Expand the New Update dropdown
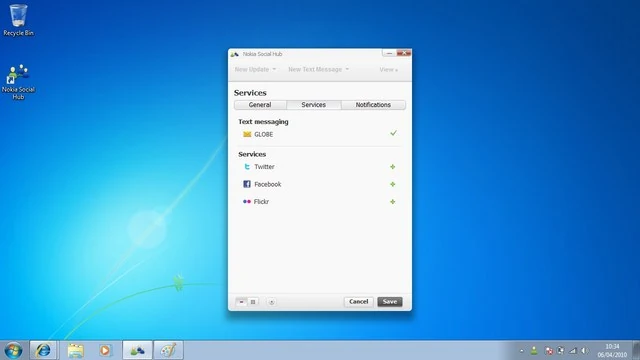640x360 pixels. [x=256, y=69]
